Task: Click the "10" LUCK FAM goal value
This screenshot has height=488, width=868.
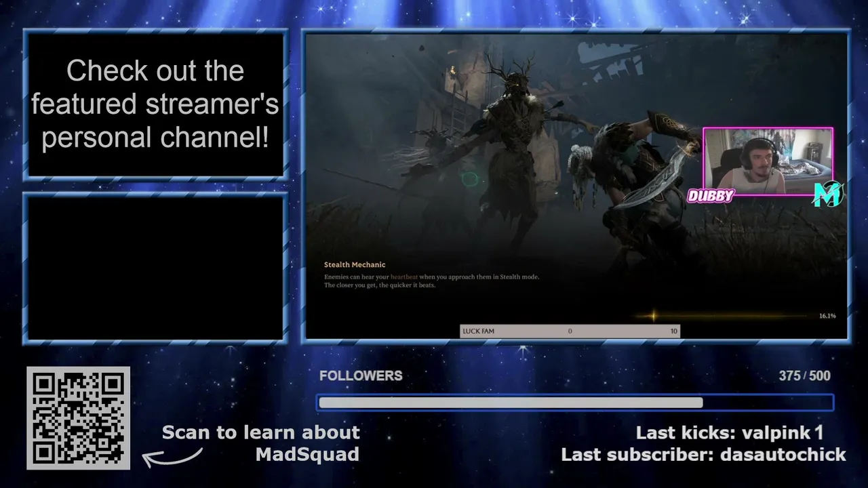Action: [x=673, y=331]
